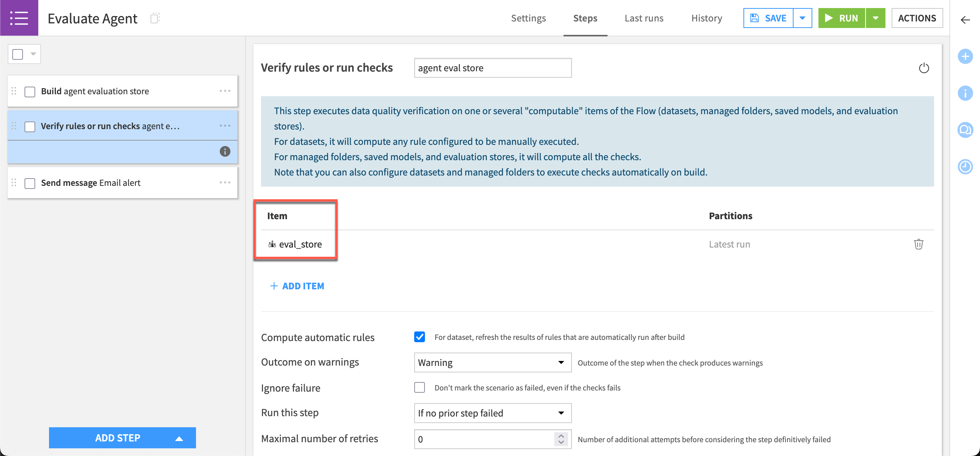Click the back arrow in right panel
This screenshot has width=980, height=456.
(965, 20)
